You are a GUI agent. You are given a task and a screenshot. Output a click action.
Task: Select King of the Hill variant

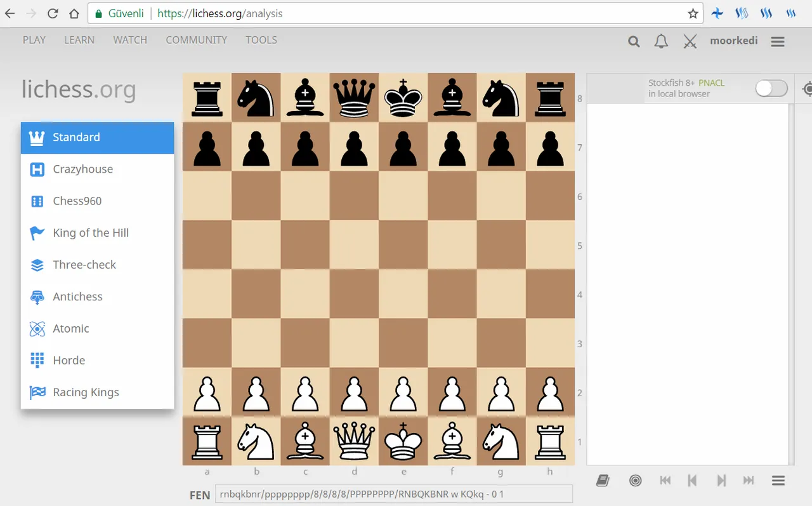point(98,233)
